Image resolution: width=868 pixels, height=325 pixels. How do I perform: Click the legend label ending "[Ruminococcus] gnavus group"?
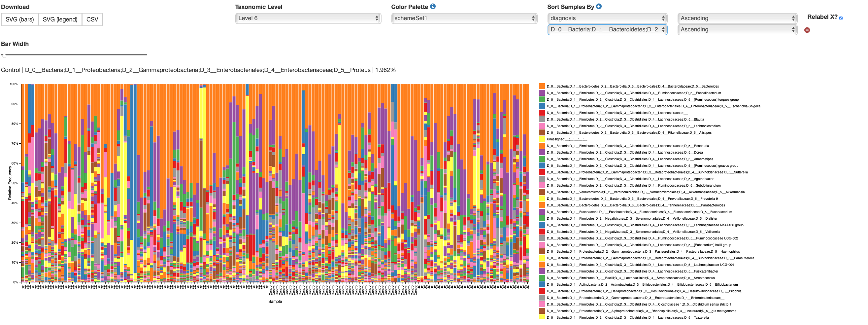click(643, 165)
